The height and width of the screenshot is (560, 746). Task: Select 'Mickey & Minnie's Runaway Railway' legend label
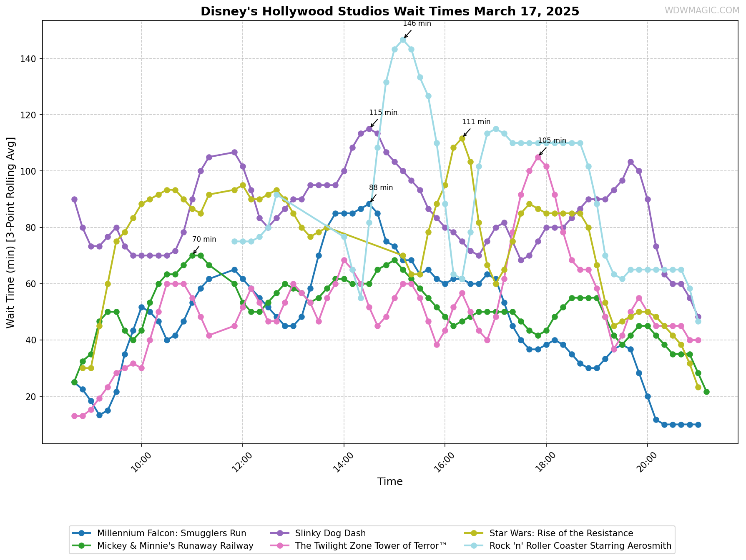click(x=175, y=546)
